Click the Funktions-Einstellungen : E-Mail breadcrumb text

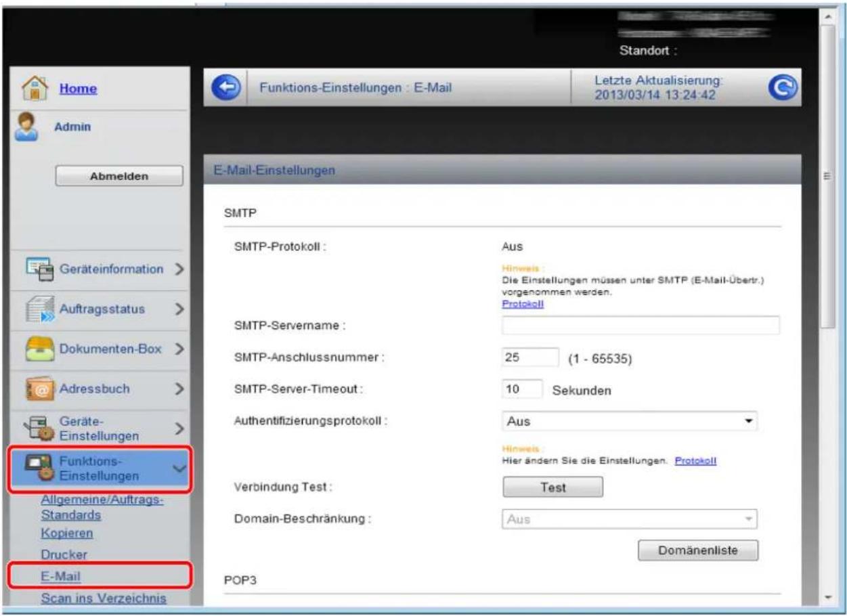tap(356, 88)
